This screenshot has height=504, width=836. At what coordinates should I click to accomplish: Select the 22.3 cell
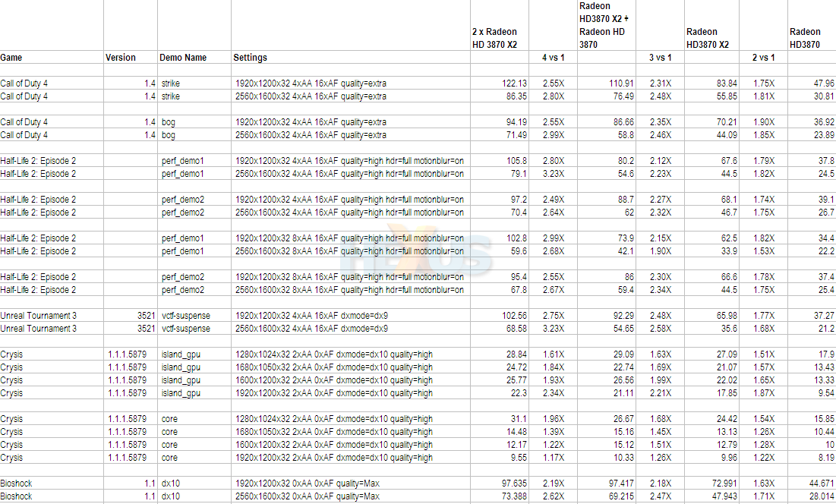499,393
